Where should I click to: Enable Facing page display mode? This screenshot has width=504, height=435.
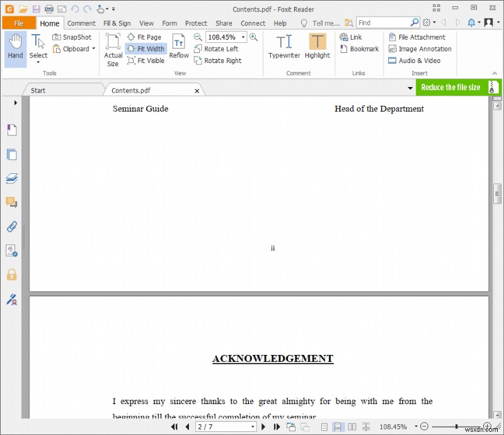pos(352,427)
